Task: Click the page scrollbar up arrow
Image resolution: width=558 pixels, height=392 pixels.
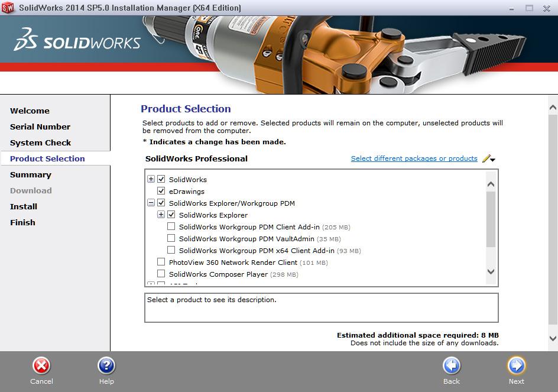Action: point(553,107)
